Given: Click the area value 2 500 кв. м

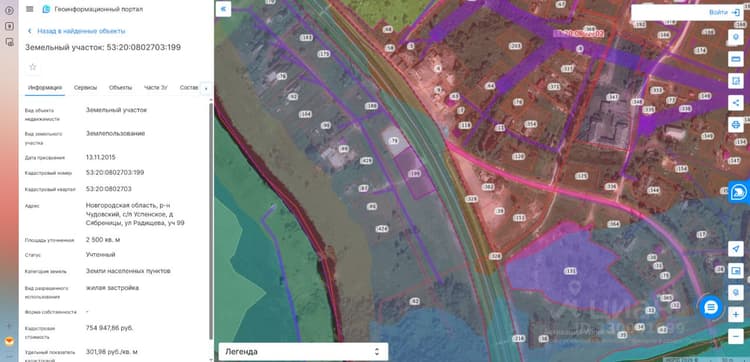Looking at the screenshot, I should point(103,240).
